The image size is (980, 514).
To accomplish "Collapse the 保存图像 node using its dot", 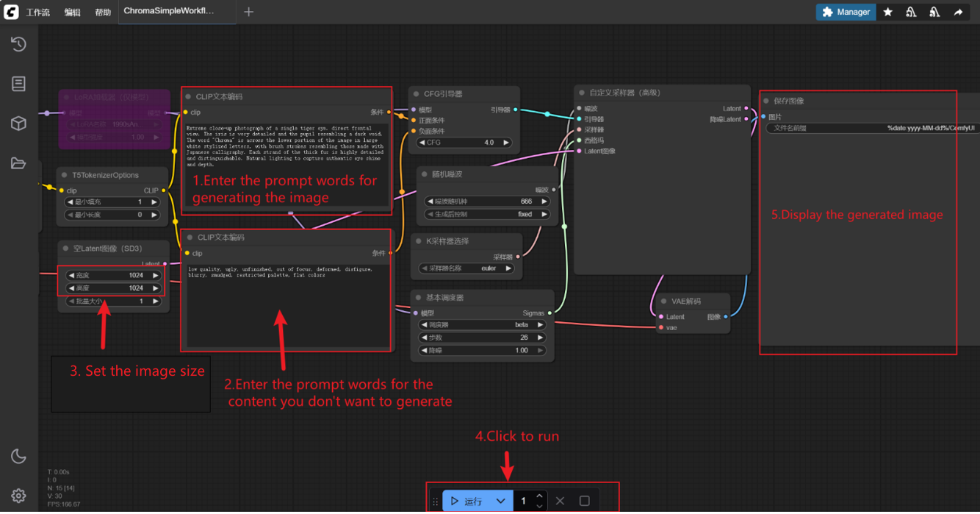I will click(x=766, y=101).
